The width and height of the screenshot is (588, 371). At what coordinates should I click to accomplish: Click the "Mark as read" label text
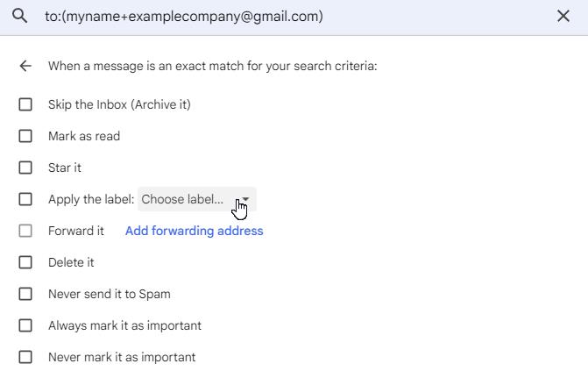pos(84,136)
